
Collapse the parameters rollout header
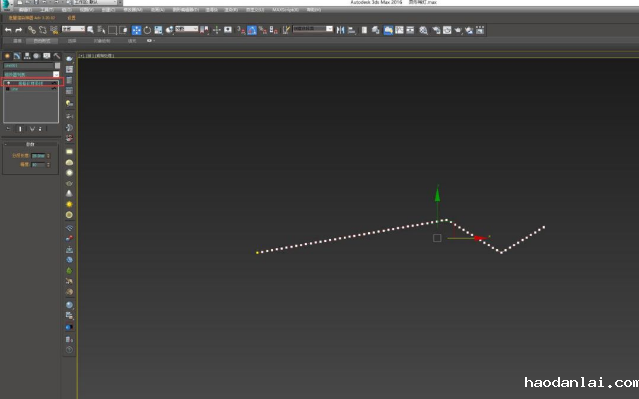(30, 144)
